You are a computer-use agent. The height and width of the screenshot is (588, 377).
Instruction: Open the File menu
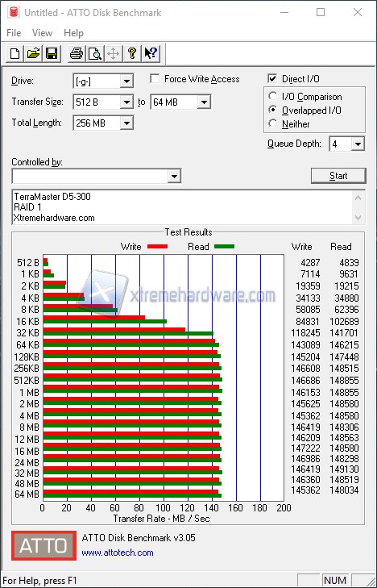click(14, 33)
